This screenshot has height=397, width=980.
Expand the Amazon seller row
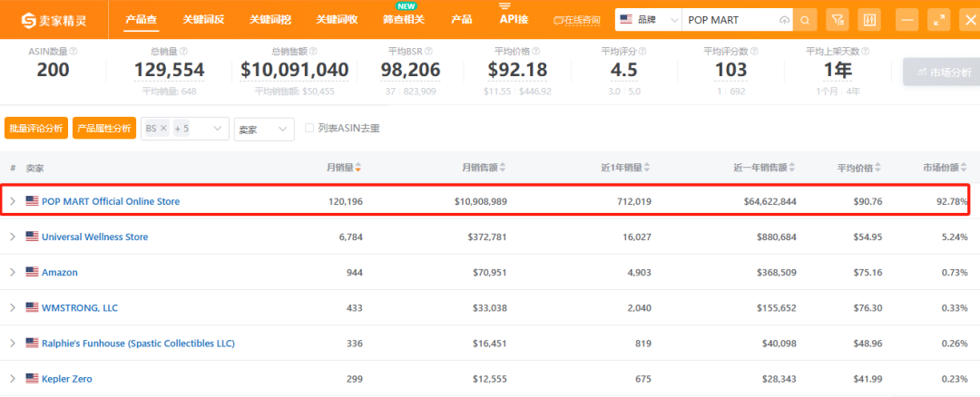click(13, 272)
